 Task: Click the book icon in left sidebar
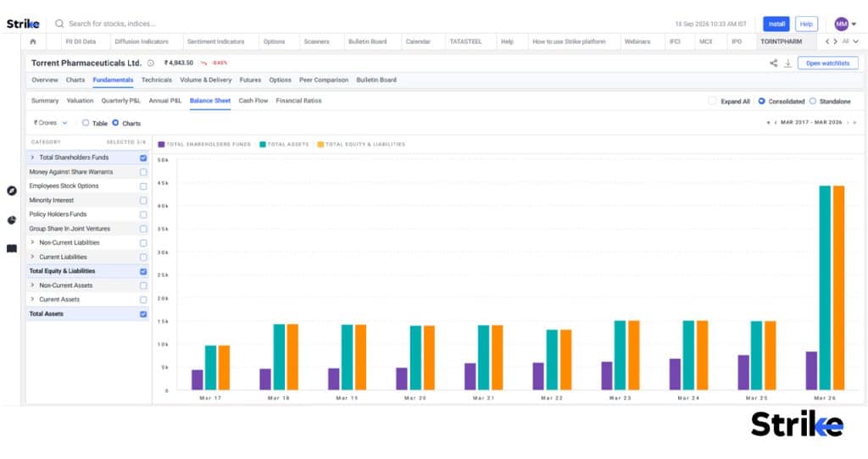coord(12,248)
